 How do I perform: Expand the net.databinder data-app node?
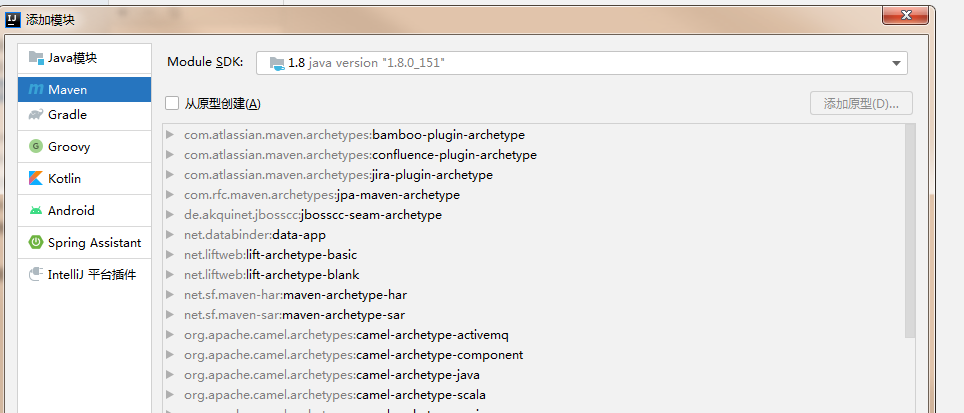170,235
